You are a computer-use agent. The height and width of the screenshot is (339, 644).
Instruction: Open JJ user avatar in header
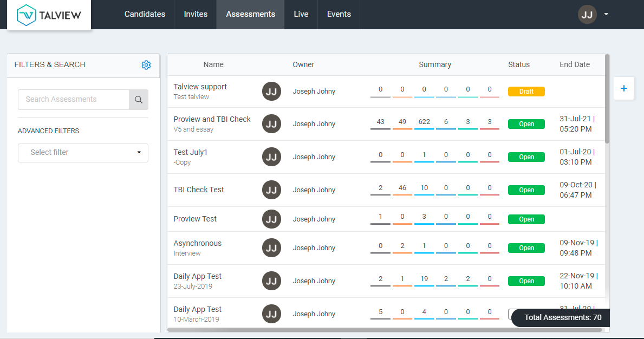pyautogui.click(x=587, y=15)
